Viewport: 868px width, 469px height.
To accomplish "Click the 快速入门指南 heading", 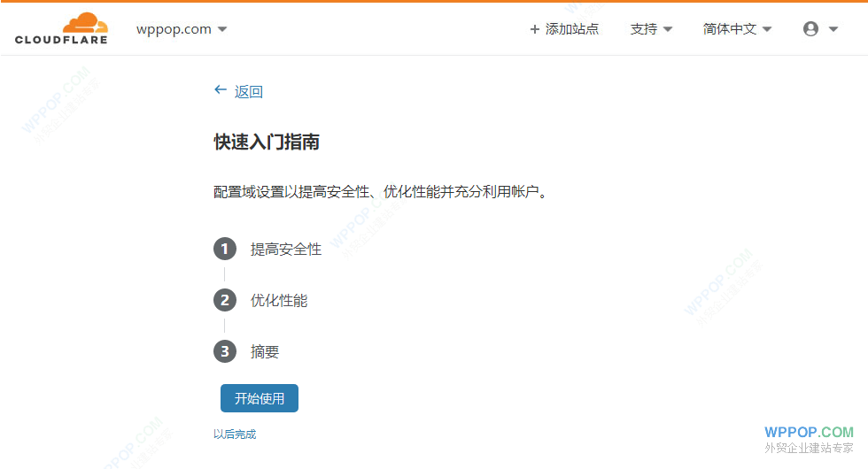I will pos(267,142).
